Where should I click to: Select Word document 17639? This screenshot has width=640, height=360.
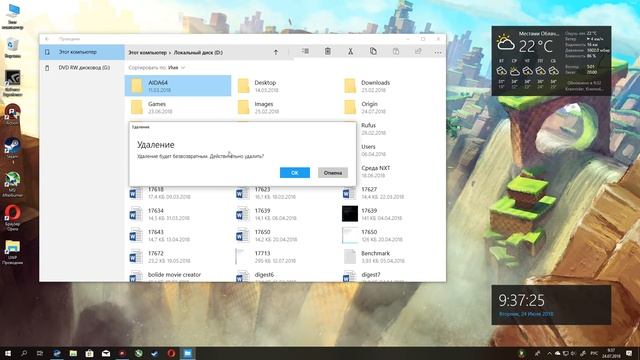(x=284, y=214)
